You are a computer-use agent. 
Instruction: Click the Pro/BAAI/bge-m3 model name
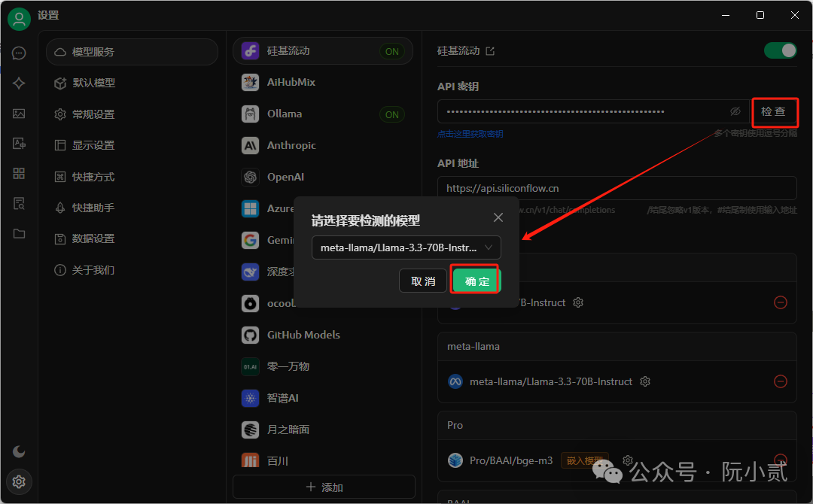[x=511, y=460]
